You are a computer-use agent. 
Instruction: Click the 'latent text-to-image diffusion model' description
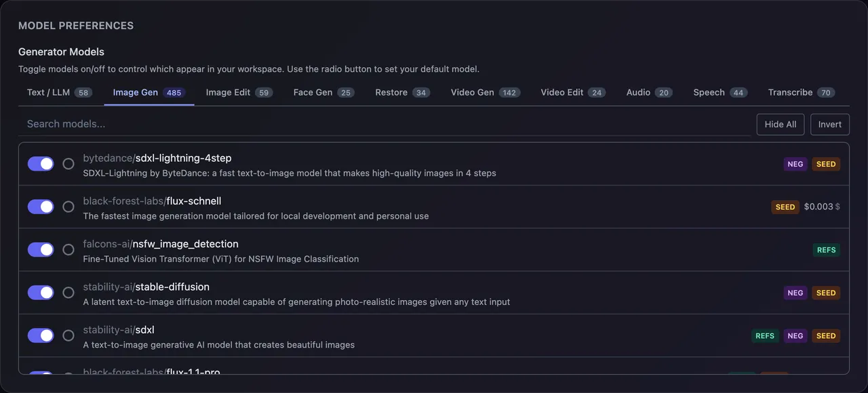(x=296, y=302)
